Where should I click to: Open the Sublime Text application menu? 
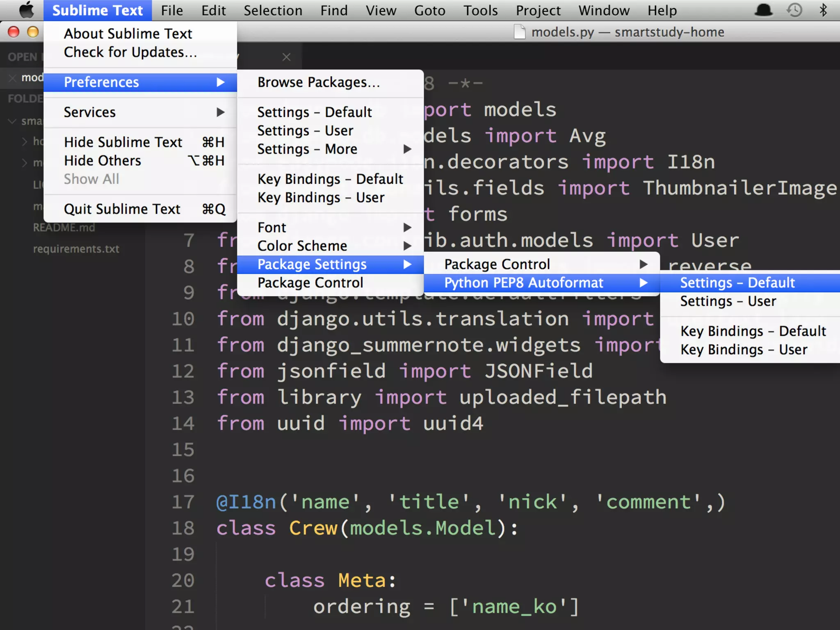[98, 10]
